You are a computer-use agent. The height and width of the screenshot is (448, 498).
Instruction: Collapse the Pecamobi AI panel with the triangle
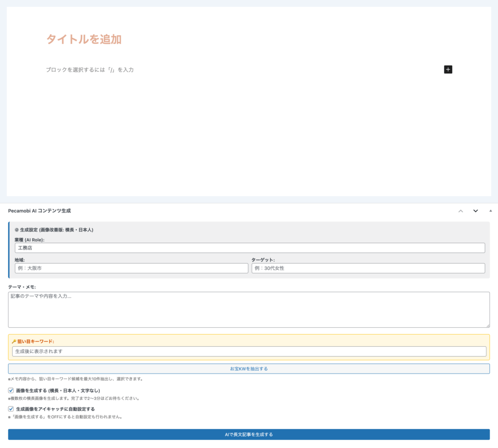490,211
